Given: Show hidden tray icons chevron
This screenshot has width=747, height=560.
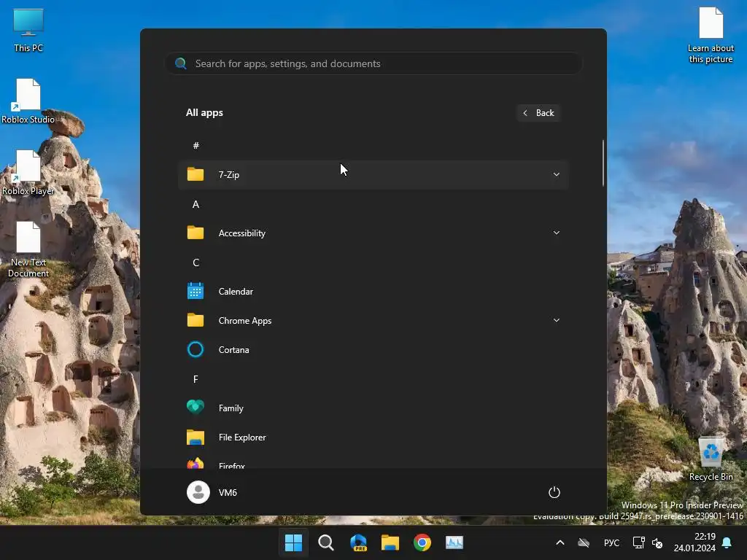Looking at the screenshot, I should 560,542.
